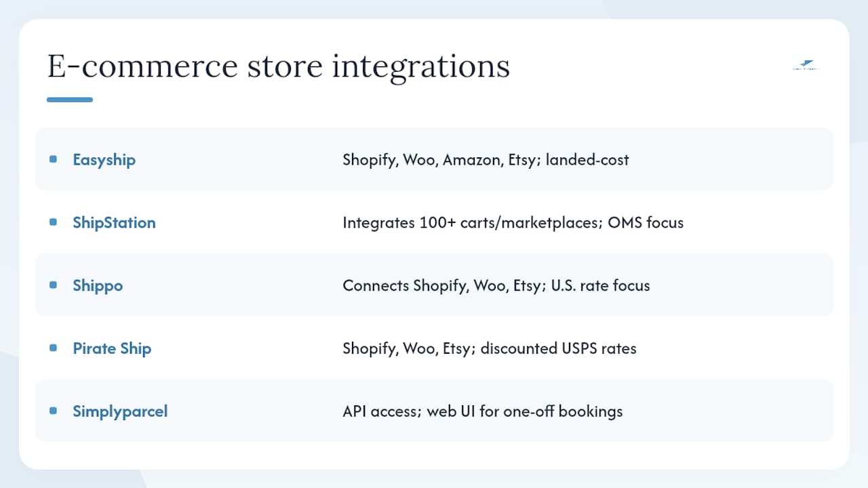The width and height of the screenshot is (868, 488).
Task: Click the API access web UI description
Action: point(482,411)
